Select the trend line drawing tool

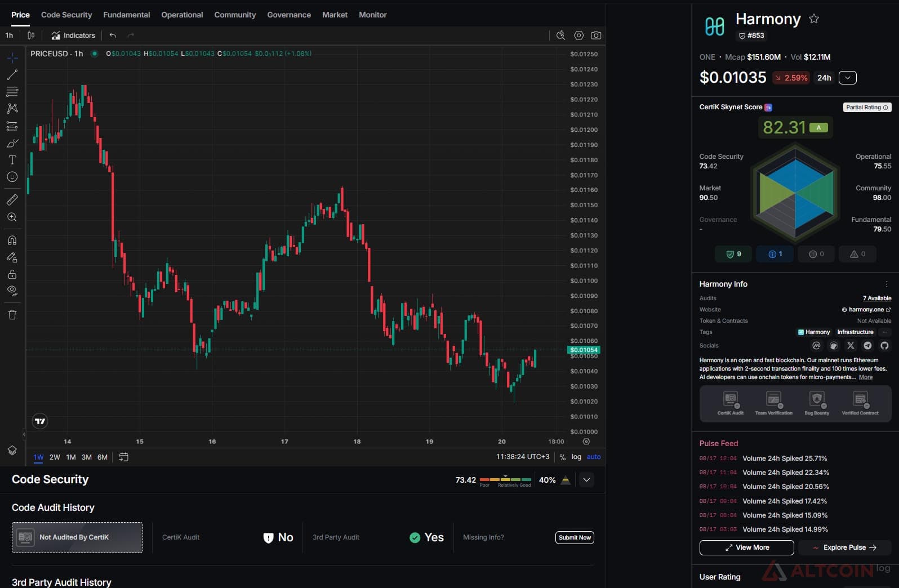12,74
